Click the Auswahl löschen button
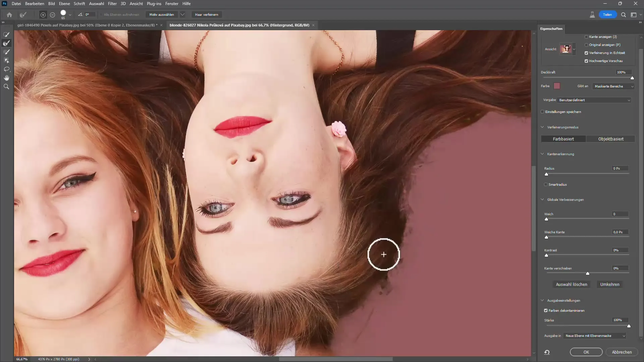 click(x=572, y=285)
